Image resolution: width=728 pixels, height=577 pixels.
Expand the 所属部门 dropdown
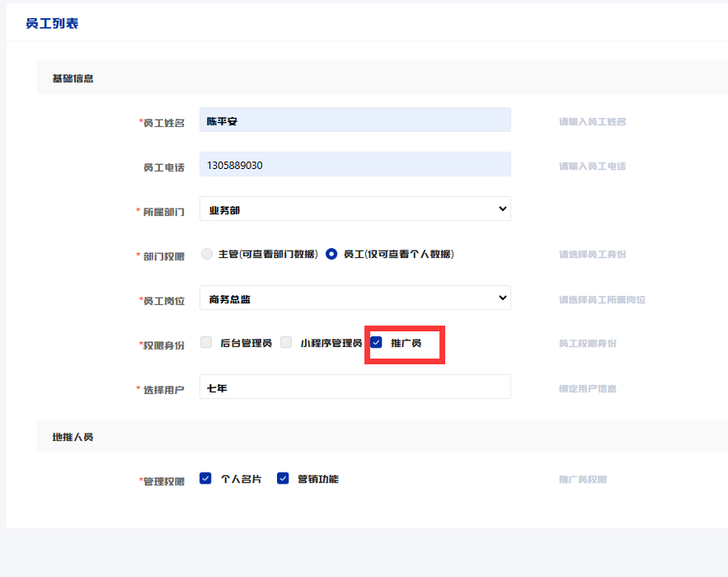pos(355,209)
